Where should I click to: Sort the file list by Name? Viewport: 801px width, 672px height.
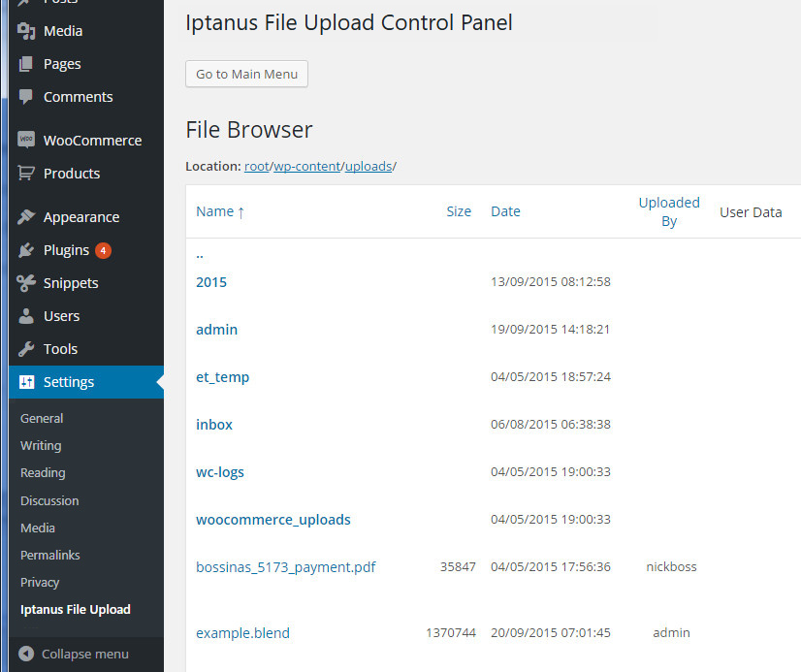pos(214,210)
